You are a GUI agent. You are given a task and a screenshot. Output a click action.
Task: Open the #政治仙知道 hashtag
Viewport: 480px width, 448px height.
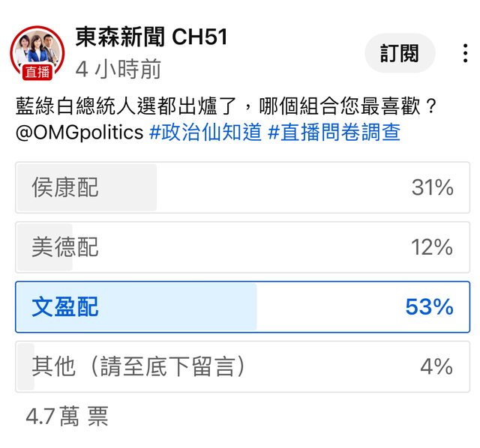(205, 133)
